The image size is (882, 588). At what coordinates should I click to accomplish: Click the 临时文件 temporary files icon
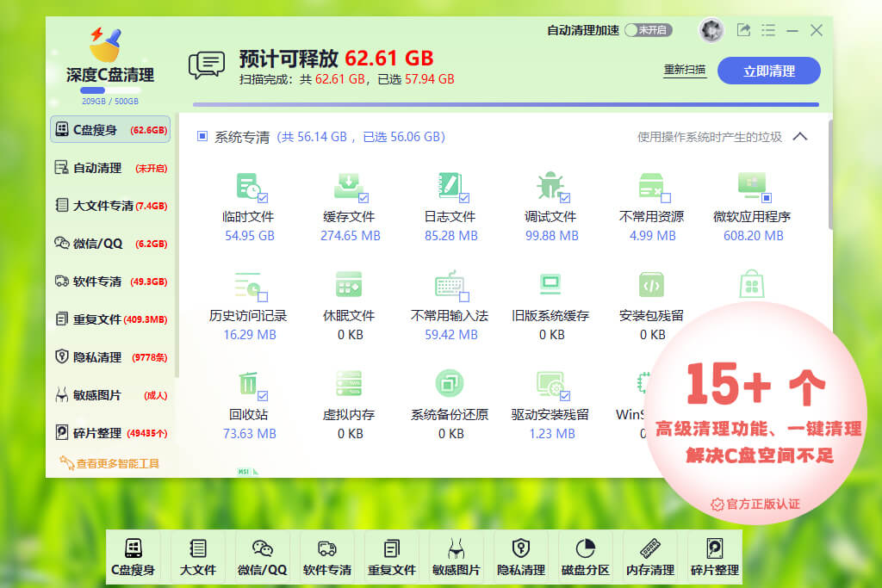249,187
